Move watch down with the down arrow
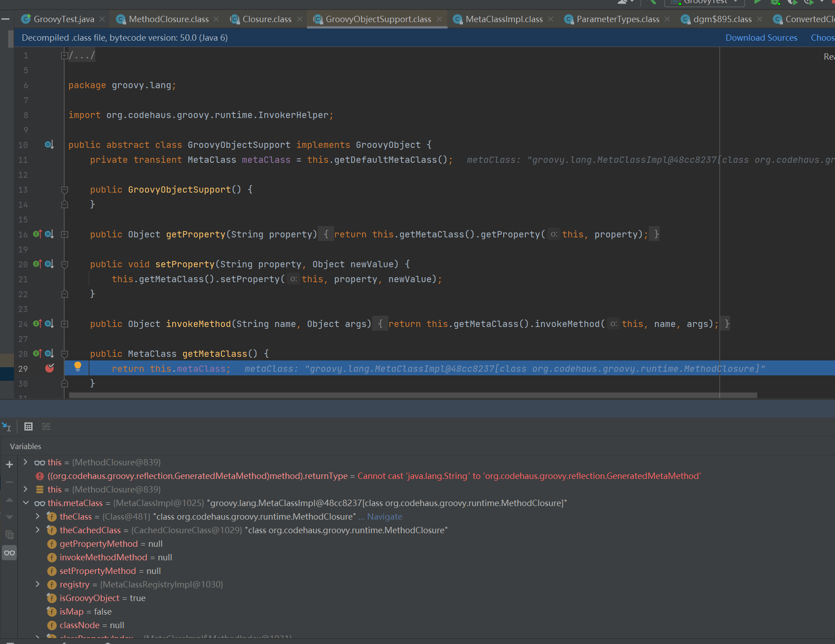835x644 pixels. tap(9, 517)
